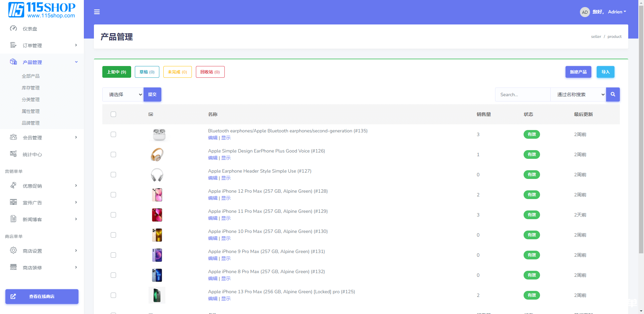Click the seller breadcrumb link

click(596, 37)
